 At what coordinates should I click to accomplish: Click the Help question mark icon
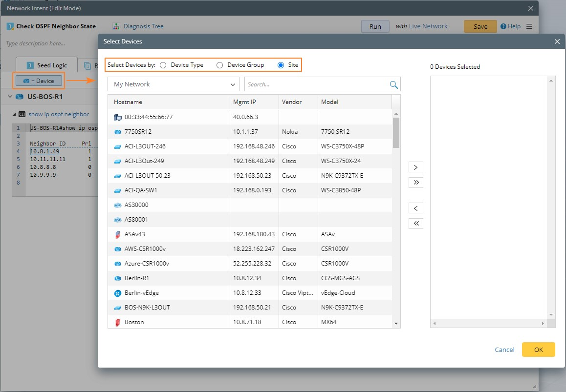(503, 26)
